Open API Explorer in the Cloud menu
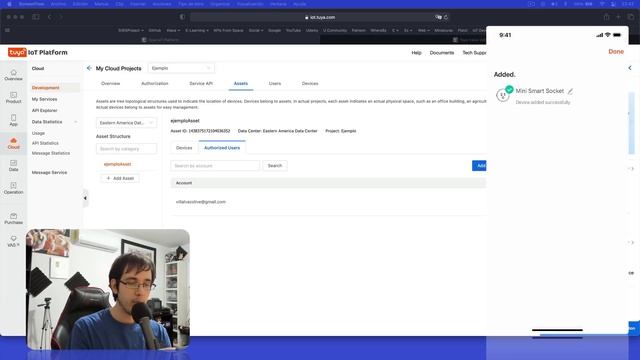 click(44, 111)
